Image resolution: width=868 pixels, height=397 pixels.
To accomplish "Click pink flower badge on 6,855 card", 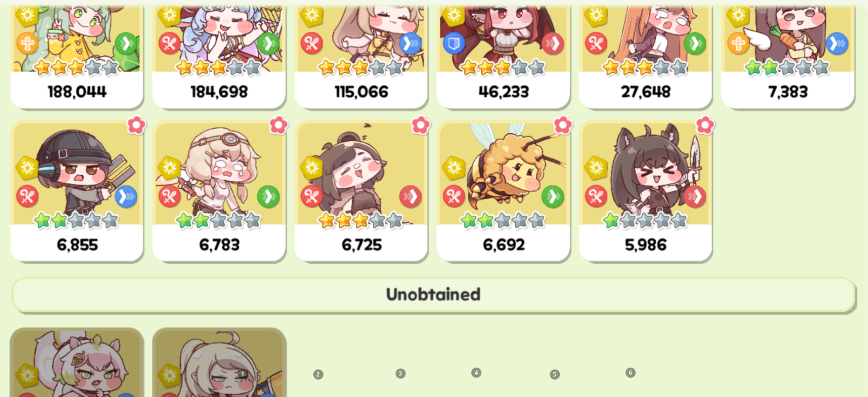I will tap(136, 125).
